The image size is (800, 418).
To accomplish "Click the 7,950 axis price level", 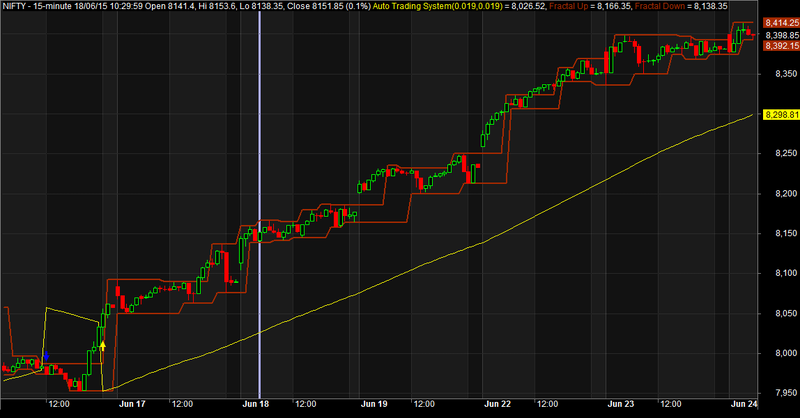I will pos(786,393).
